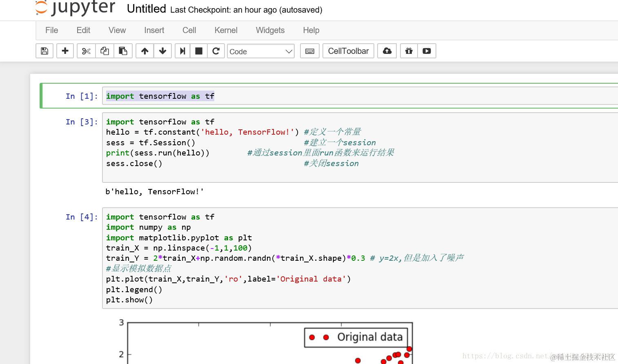Paste cells below icon
Viewport: 618px width, 364px height.
(123, 51)
